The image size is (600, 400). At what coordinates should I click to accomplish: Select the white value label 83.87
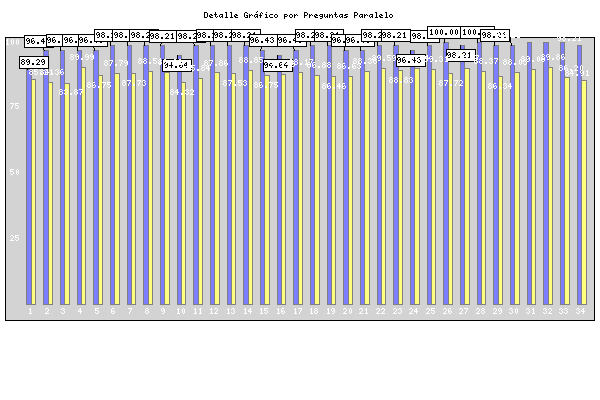[71, 92]
